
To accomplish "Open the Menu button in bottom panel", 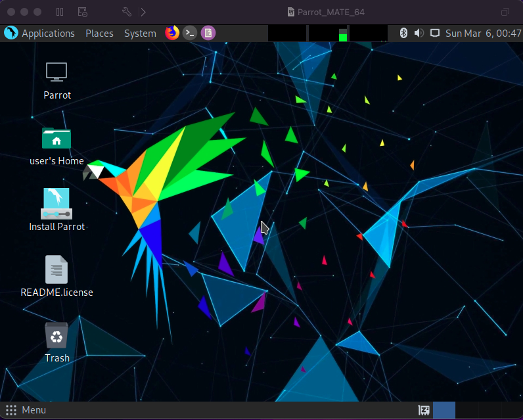I will click(x=34, y=410).
